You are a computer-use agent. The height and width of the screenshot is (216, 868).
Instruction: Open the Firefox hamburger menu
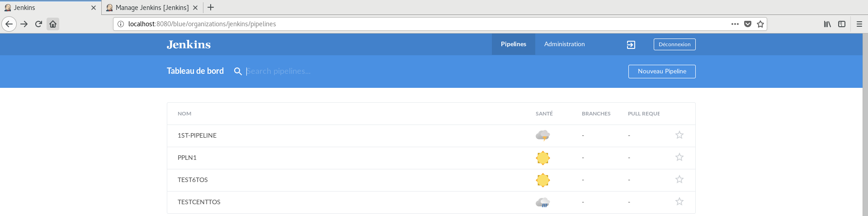859,24
